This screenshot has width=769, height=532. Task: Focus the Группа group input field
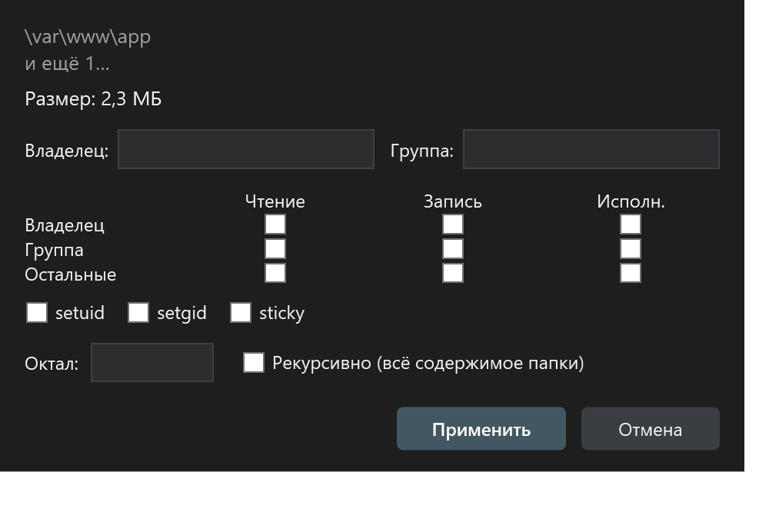tap(591, 150)
